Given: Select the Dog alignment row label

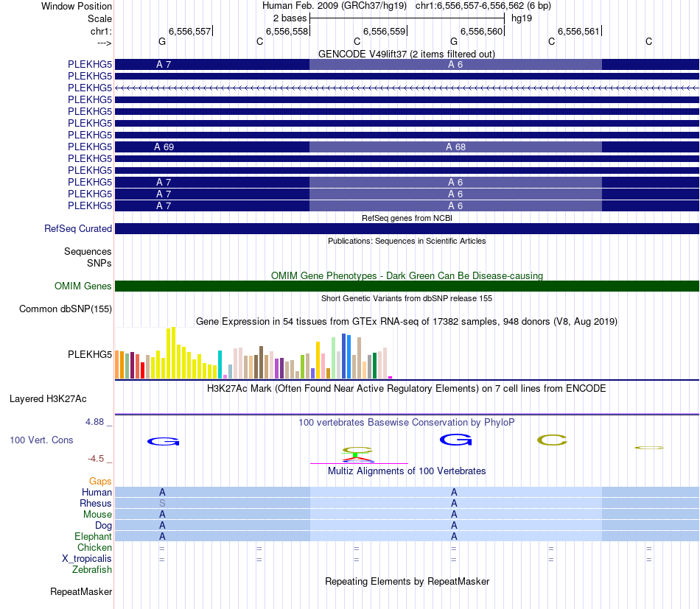Looking at the screenshot, I should (103, 526).
